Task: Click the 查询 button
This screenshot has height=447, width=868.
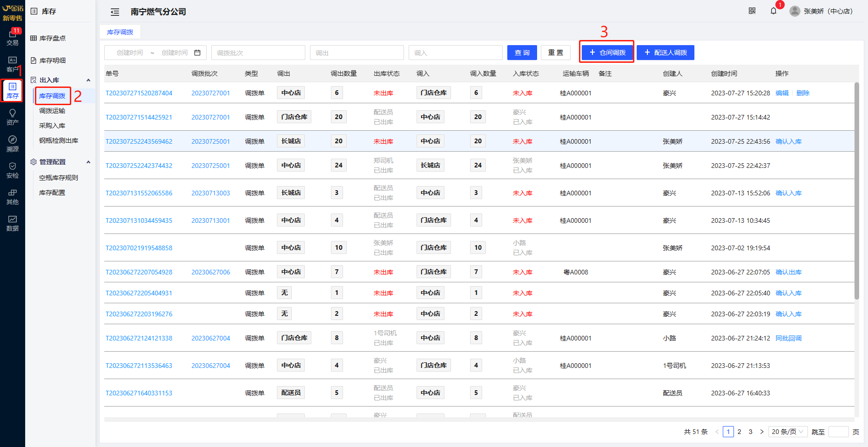Action: 522,53
